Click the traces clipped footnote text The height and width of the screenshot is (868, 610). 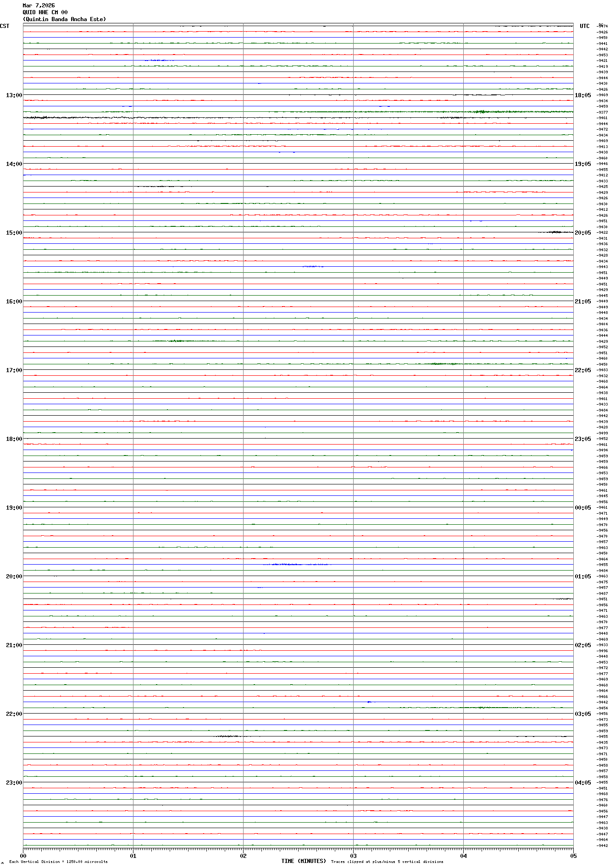point(387,862)
